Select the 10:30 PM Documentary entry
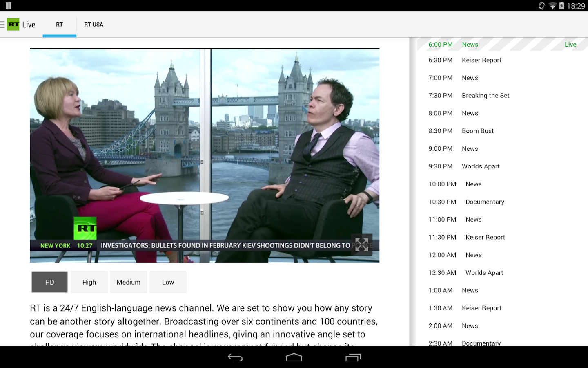 tap(502, 202)
